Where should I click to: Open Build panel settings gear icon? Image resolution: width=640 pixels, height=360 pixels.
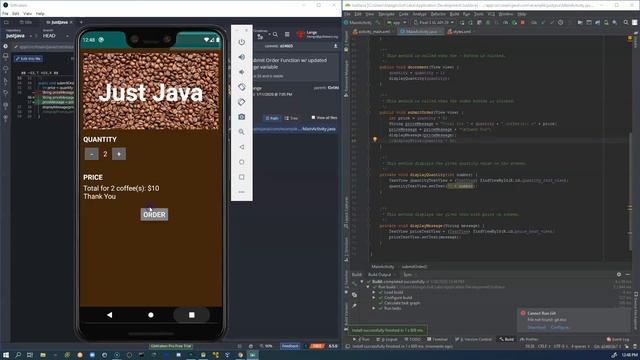[x=619, y=275]
